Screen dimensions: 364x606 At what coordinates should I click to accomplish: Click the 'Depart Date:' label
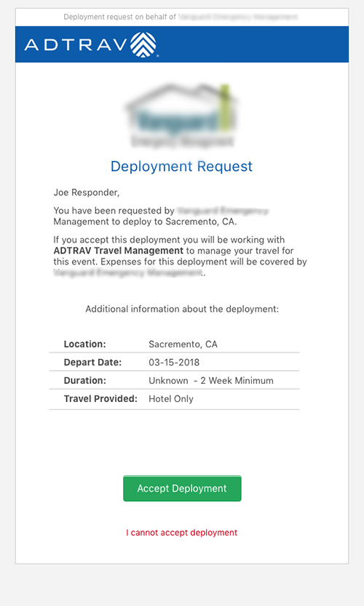coord(92,362)
